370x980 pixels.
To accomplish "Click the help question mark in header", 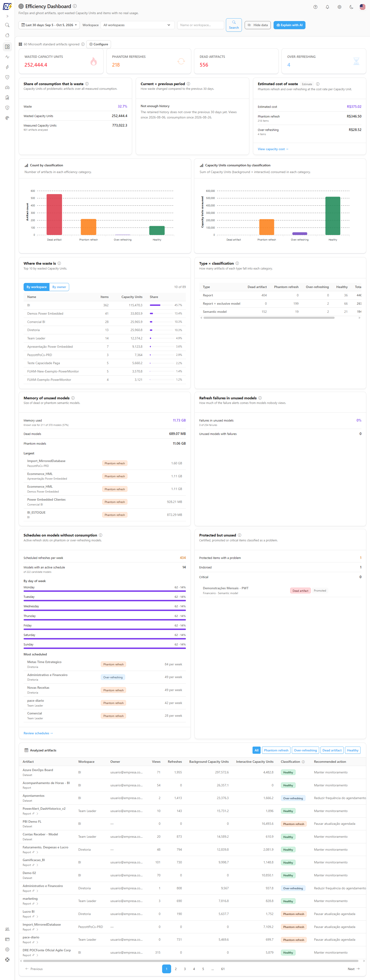I will [315, 7].
